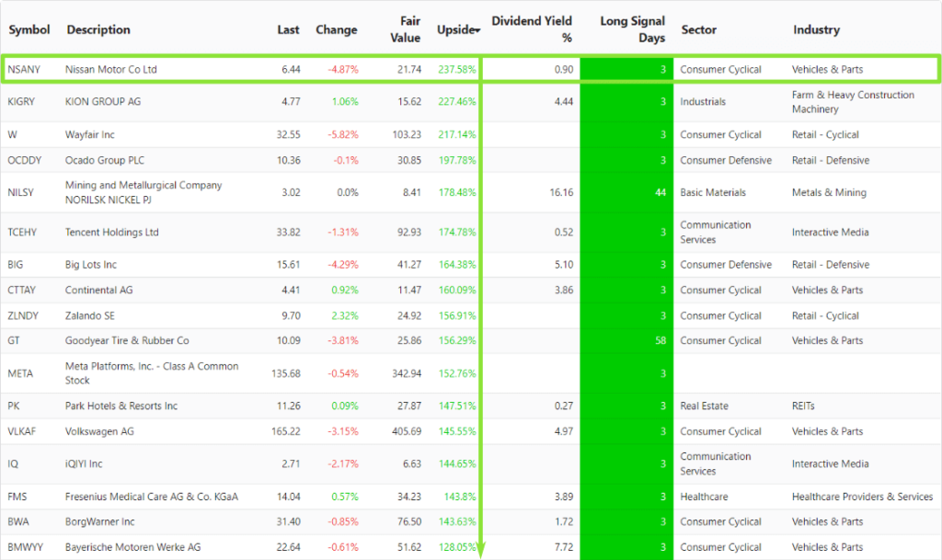Select the Fresenius Medical Care row
This screenshot has width=942, height=560.
point(471,497)
